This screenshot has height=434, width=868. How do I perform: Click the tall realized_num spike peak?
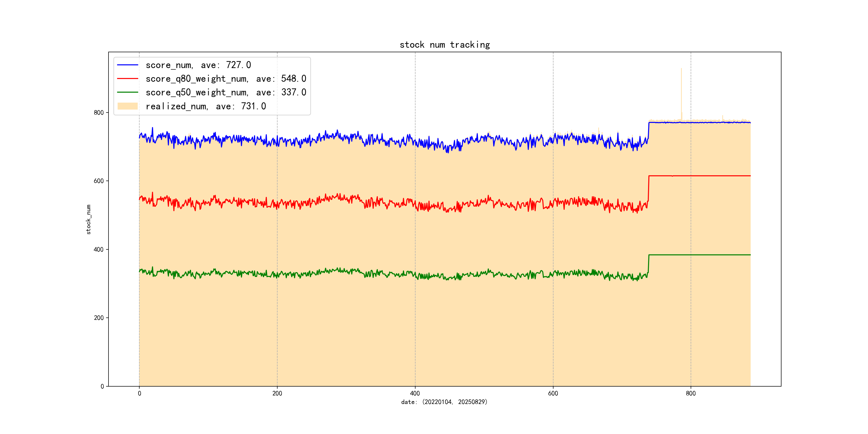point(681,69)
